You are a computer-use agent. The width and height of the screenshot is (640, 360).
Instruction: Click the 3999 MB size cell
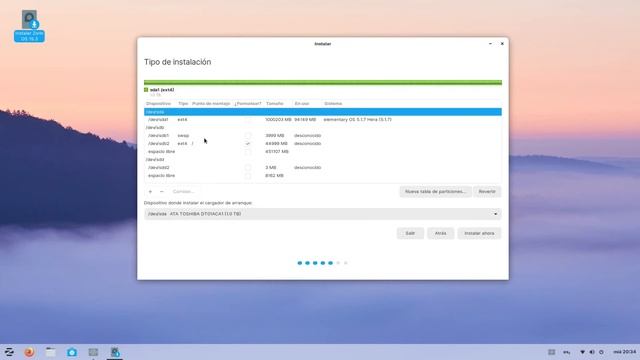(275, 136)
